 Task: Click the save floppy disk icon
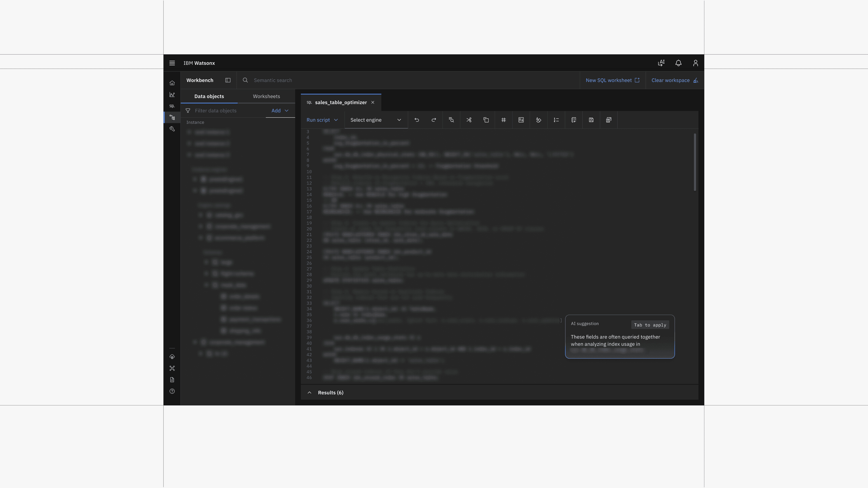(591, 120)
